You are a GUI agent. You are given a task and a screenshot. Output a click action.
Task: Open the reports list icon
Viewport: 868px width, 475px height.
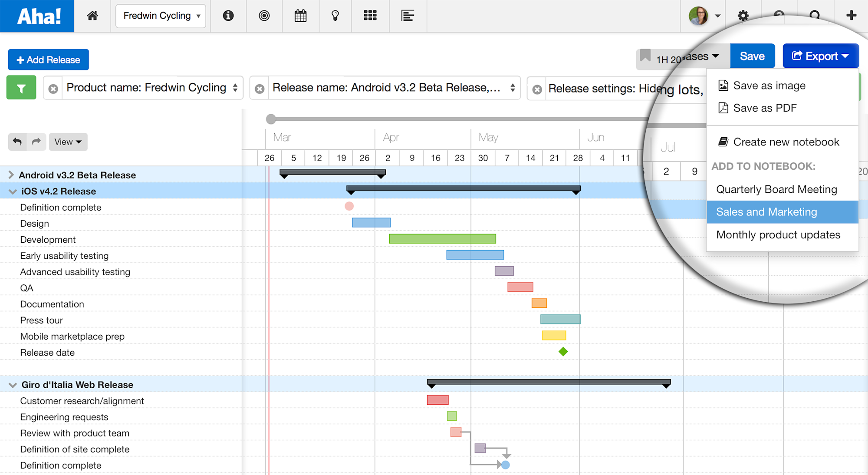click(x=408, y=16)
